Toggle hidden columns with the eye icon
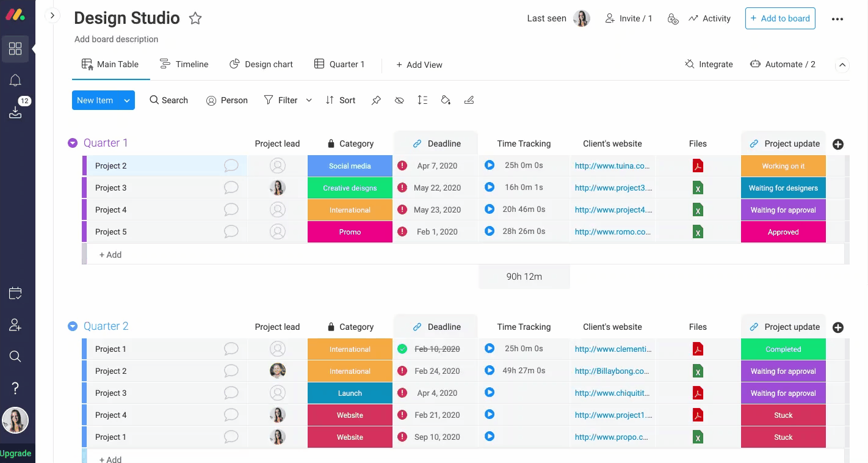The image size is (868, 463). coord(399,100)
